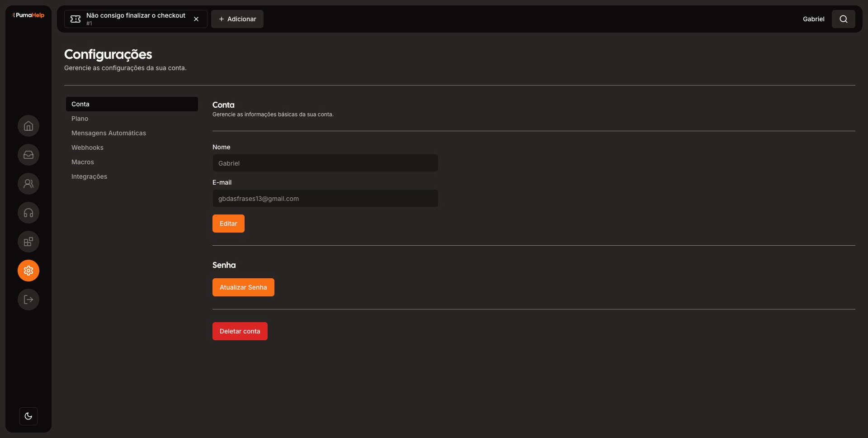Open the apps/widgets grid sidebar icon
Screen dimensions: 868x438
(x=28, y=242)
